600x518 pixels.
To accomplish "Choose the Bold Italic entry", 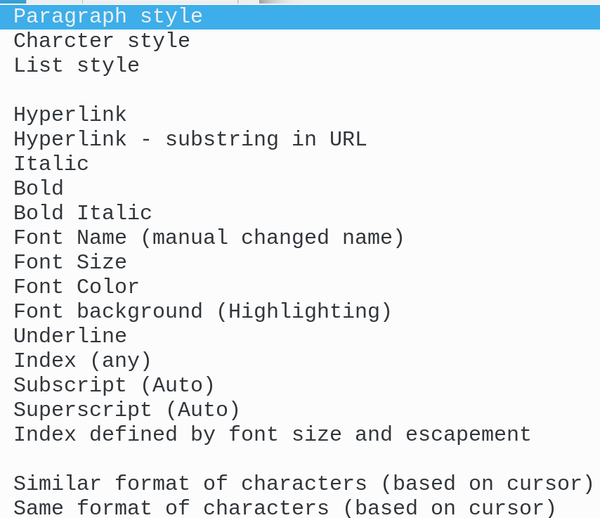I will coord(300,213).
